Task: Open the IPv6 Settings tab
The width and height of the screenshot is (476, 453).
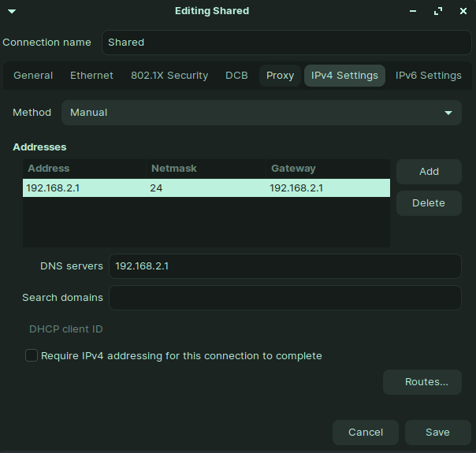Action: point(429,76)
